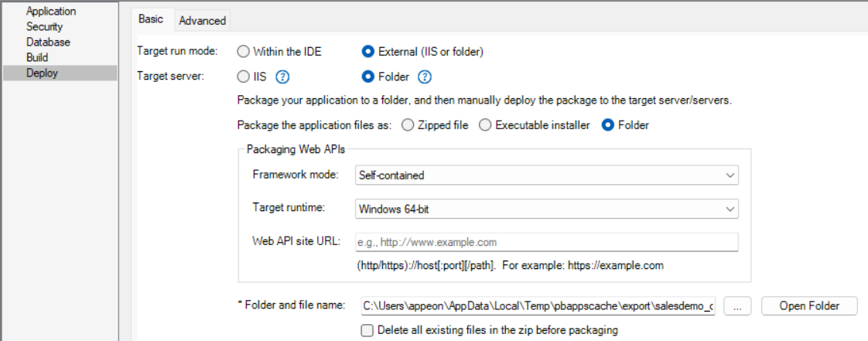This screenshot has height=341, width=868.
Task: Package application files as Zipped file
Action: (x=408, y=125)
